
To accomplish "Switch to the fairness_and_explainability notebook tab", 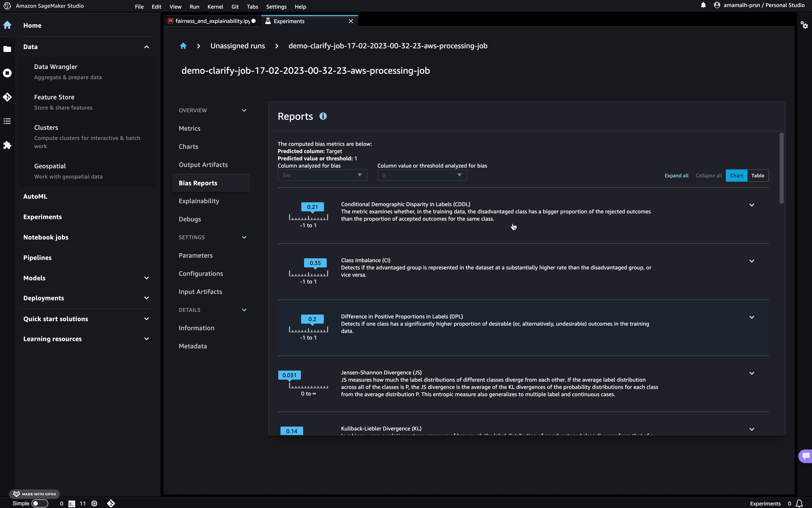I will (212, 21).
